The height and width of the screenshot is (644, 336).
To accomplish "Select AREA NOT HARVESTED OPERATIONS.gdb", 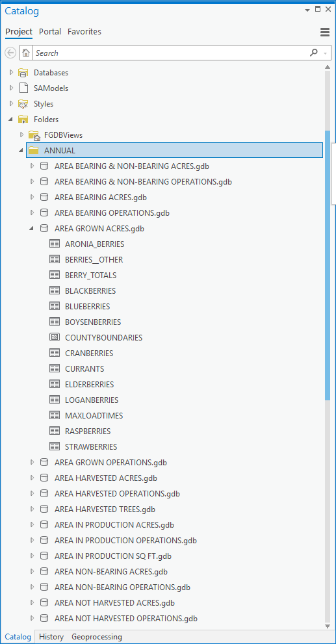I will [126, 619].
